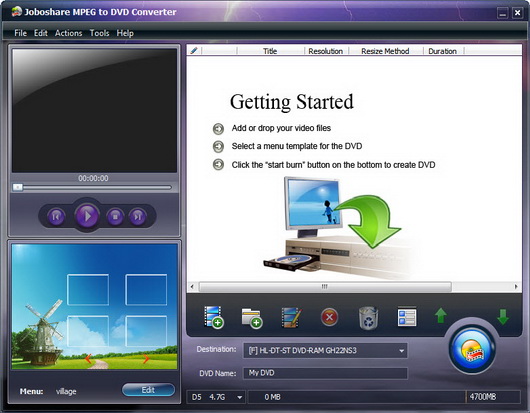530x413 pixels.
Task: Click the Title column header
Action: [x=270, y=51]
